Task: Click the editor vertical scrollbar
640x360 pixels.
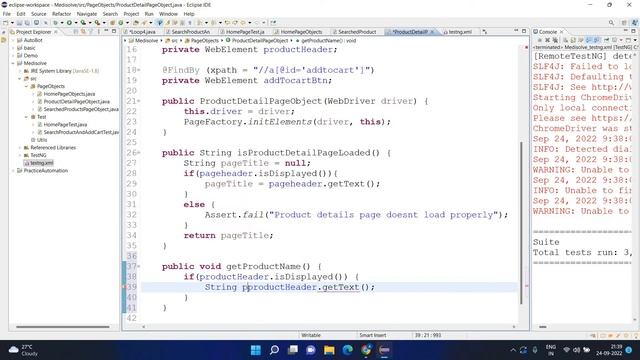Action: (x=521, y=222)
